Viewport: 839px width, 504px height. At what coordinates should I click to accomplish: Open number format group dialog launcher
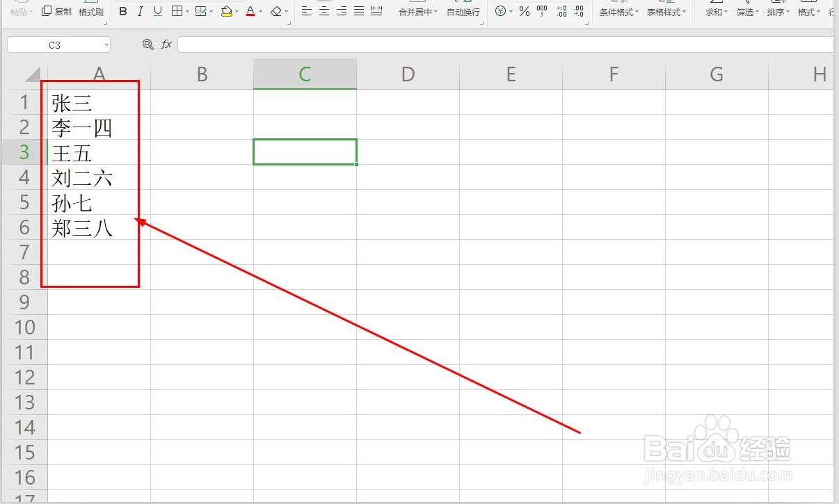[587, 24]
